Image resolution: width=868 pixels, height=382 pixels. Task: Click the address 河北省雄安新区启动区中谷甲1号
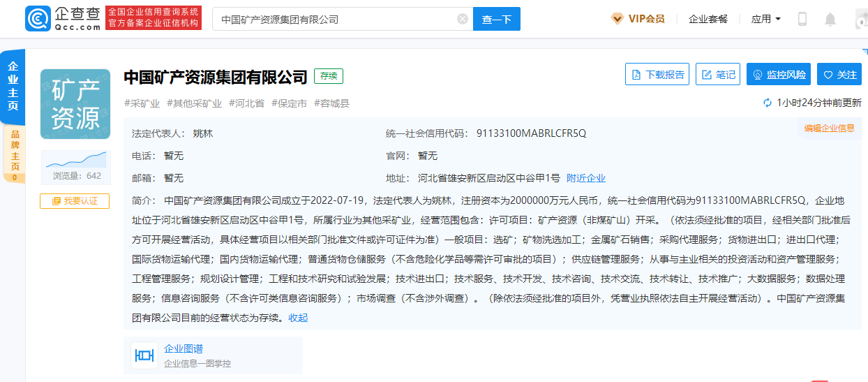click(x=489, y=178)
